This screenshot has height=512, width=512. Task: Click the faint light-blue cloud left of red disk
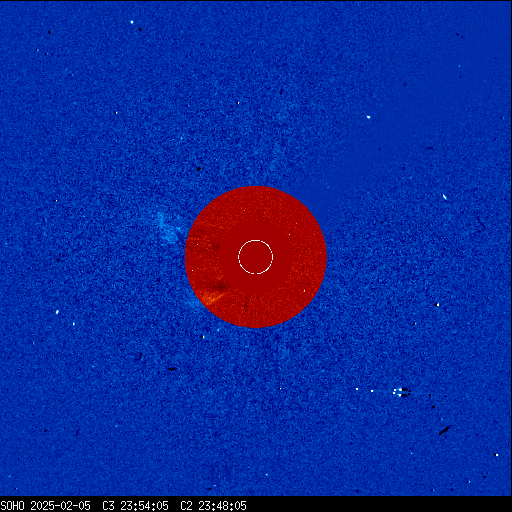click(168, 228)
